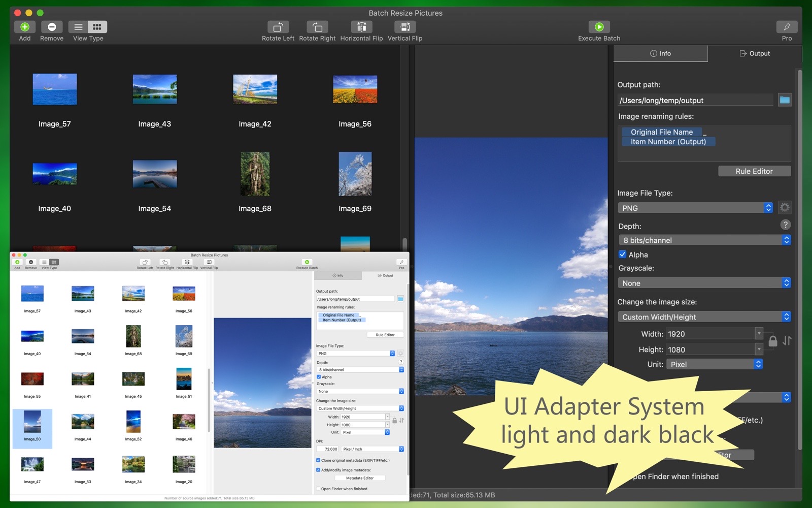Apply Horizontal Flip from the dark toolbar

click(361, 27)
